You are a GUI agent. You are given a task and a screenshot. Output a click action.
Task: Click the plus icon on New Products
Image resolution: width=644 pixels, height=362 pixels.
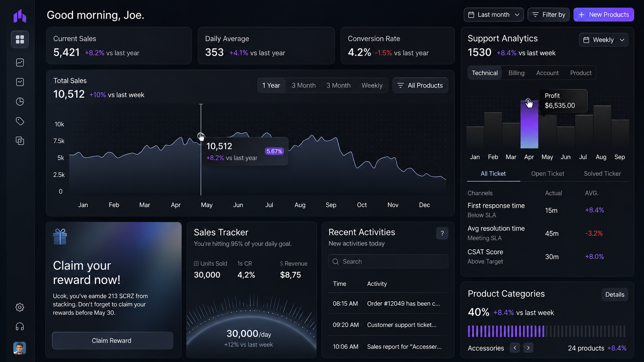tap(582, 15)
